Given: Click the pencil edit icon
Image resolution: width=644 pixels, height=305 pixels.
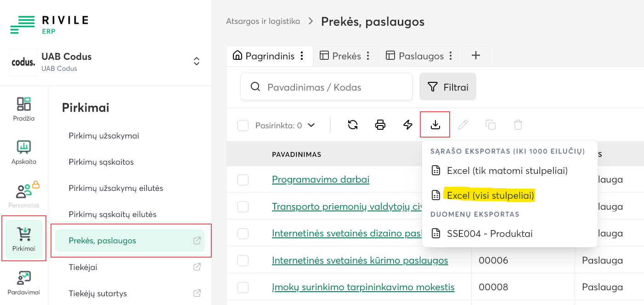Looking at the screenshot, I should pos(463,125).
